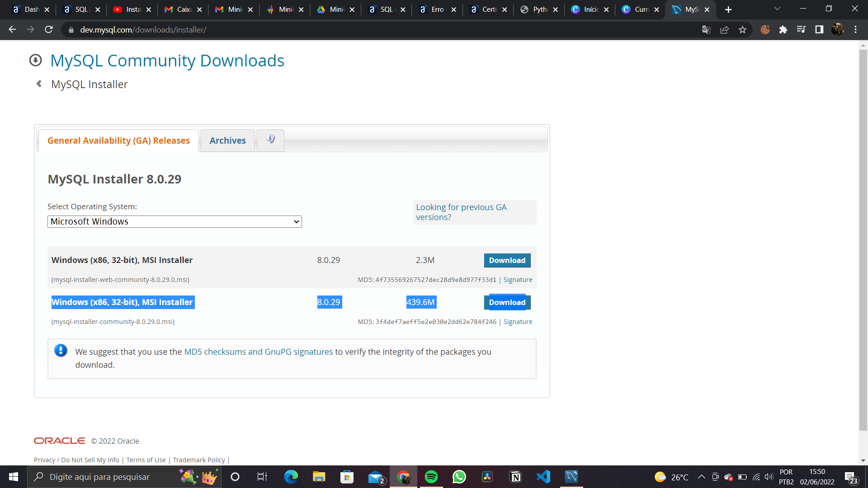
Task: Open Spotify from taskbar
Action: [431, 477]
